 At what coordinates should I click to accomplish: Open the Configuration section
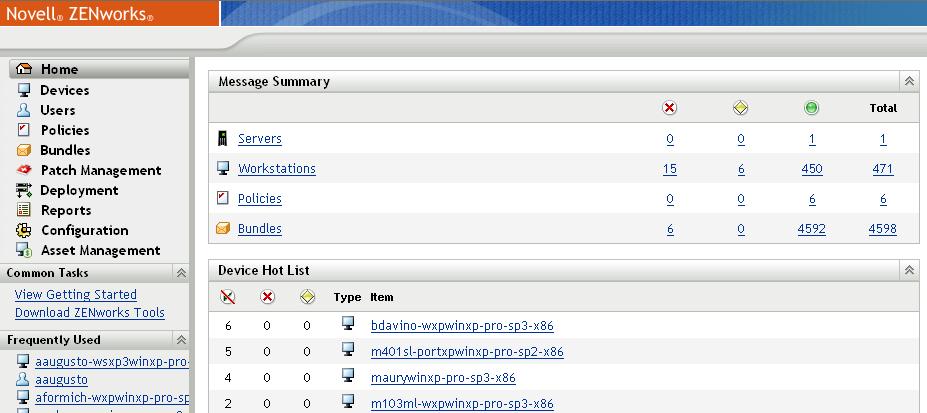(x=85, y=230)
